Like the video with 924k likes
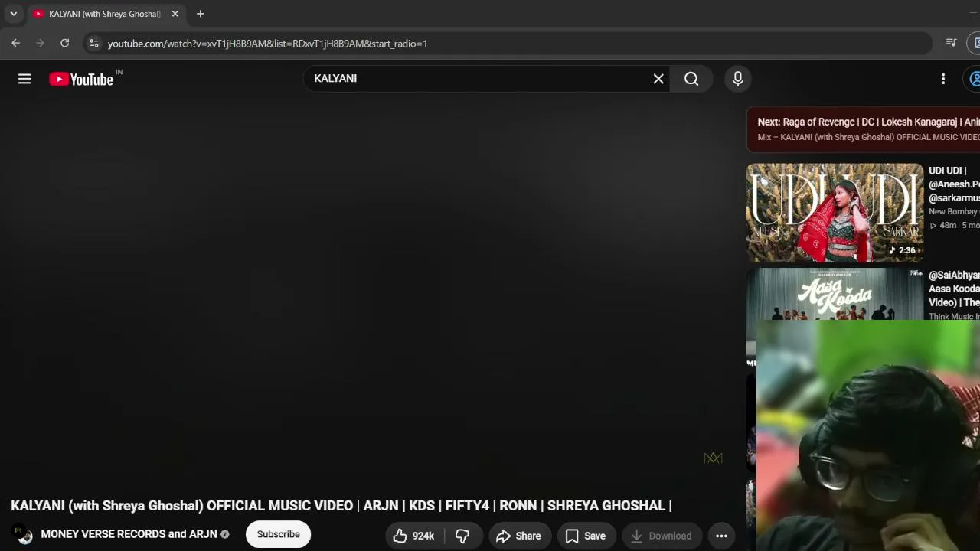The image size is (980, 551). 413,536
